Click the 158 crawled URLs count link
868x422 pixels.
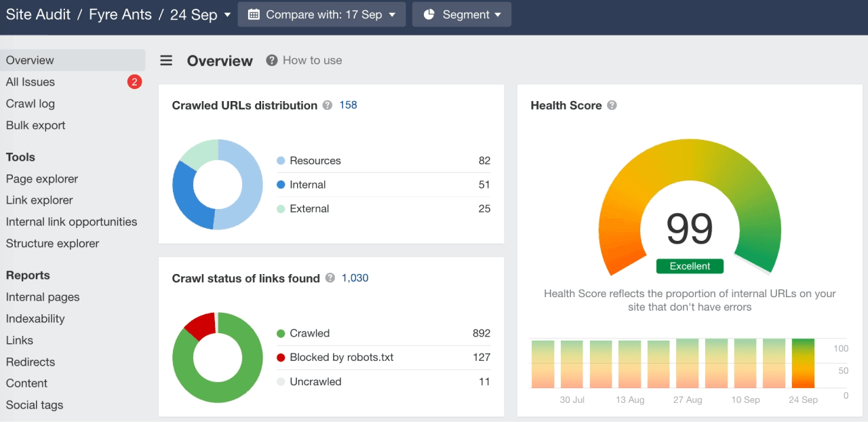pos(348,105)
